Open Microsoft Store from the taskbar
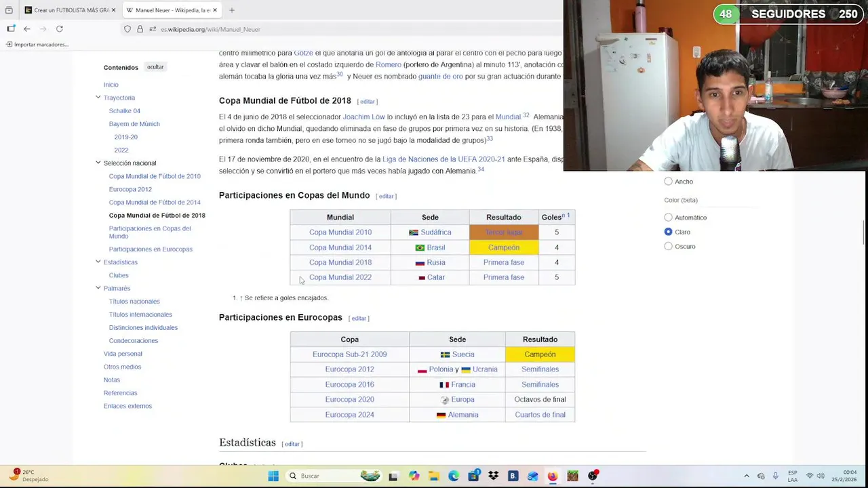 tap(473, 476)
